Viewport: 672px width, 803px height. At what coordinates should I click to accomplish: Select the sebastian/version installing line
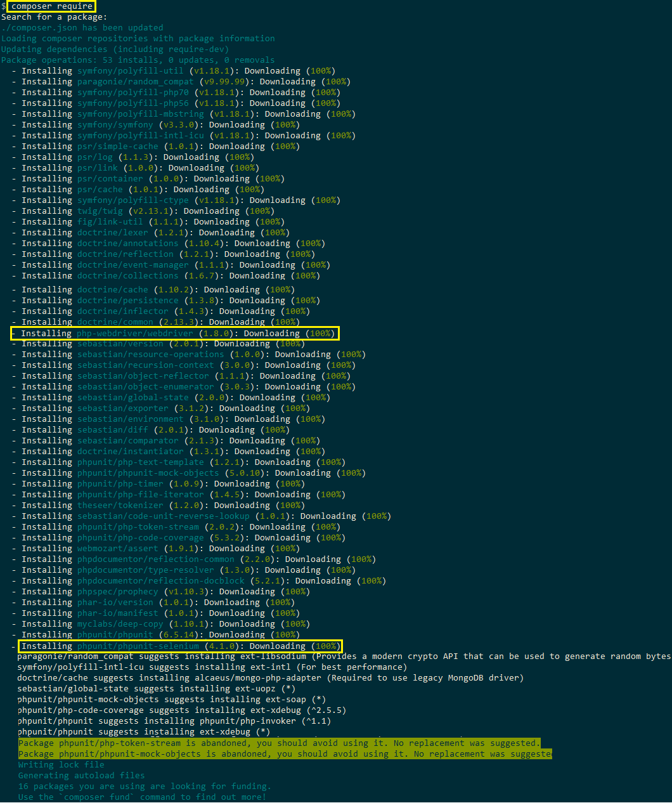120,343
